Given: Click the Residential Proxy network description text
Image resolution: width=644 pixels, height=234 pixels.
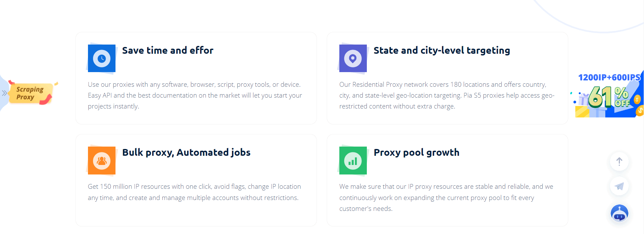Looking at the screenshot, I should (446, 95).
